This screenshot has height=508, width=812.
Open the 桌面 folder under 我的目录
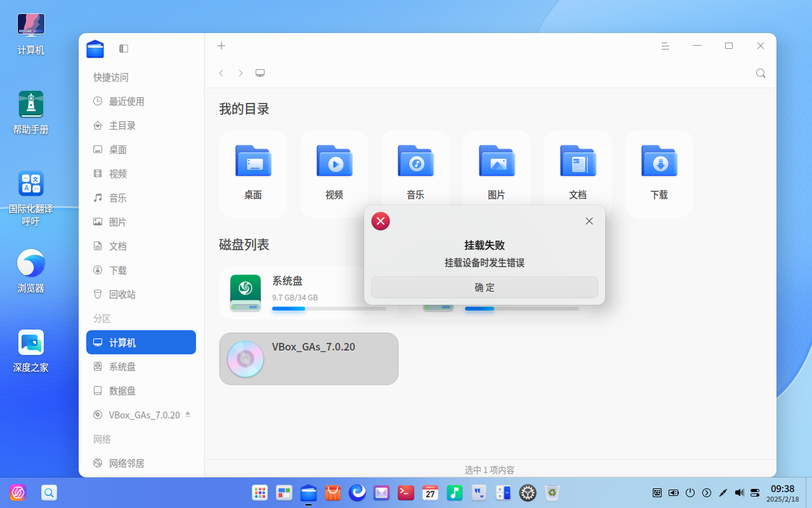click(x=253, y=174)
